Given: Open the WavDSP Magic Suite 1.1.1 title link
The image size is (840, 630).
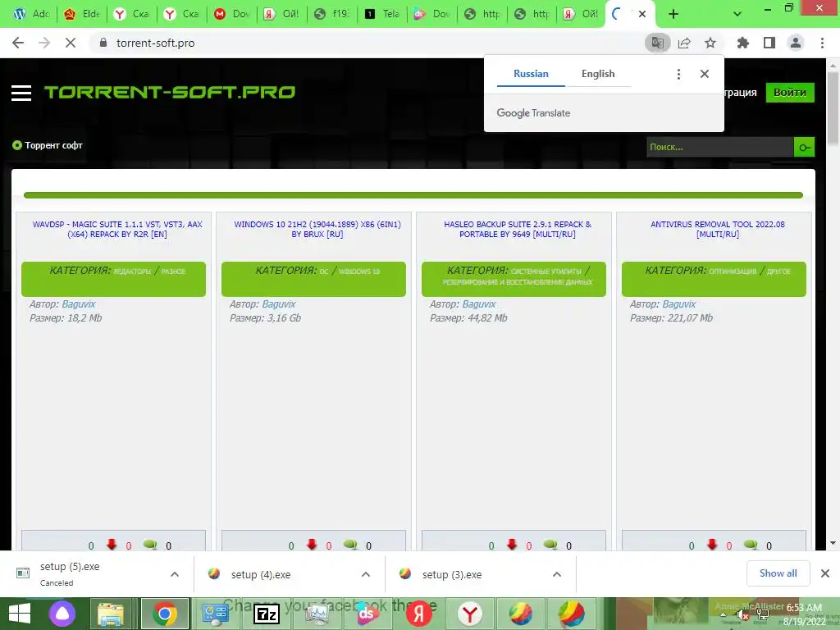Looking at the screenshot, I should point(117,230).
